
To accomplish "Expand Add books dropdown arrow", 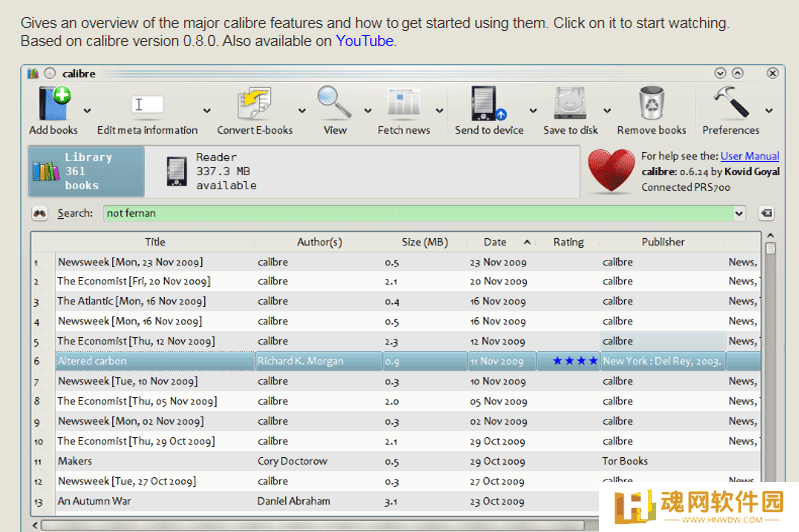I will (87, 111).
